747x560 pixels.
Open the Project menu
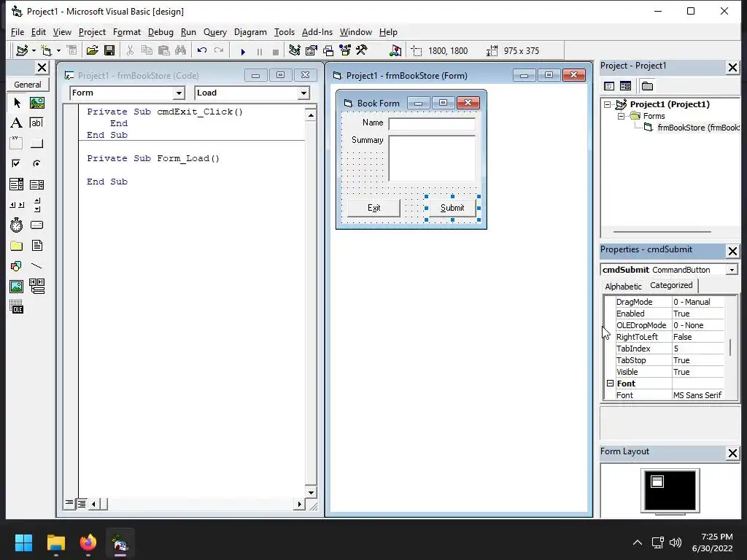click(92, 32)
